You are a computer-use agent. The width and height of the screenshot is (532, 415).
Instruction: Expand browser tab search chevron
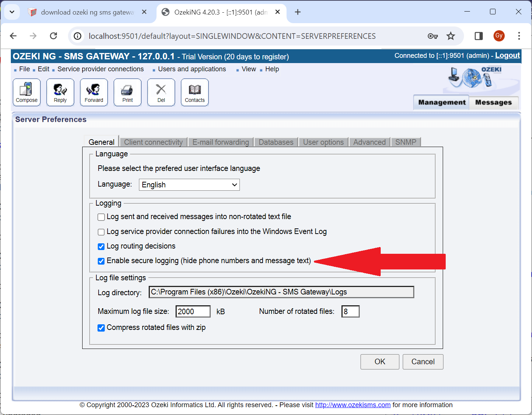coord(12,12)
